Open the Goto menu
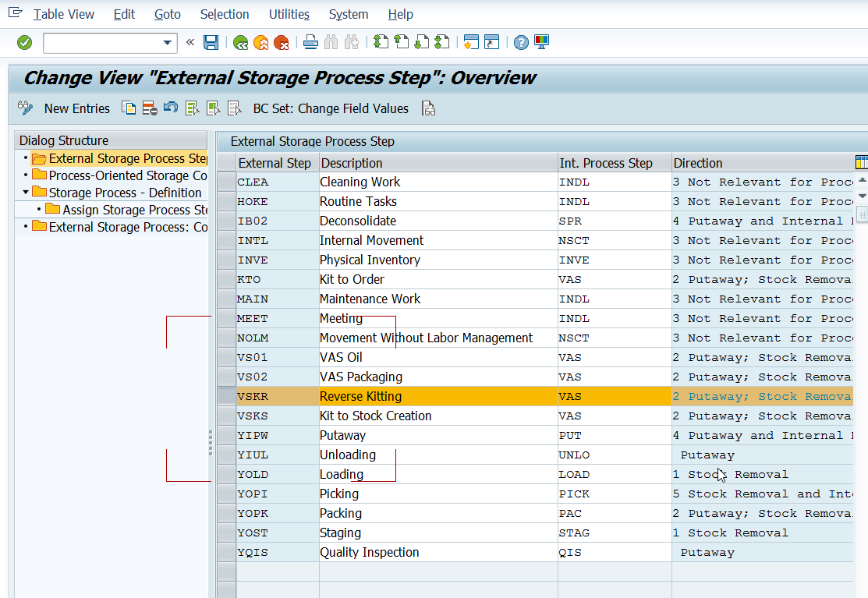Viewport: 868px width, 598px height. [x=167, y=14]
